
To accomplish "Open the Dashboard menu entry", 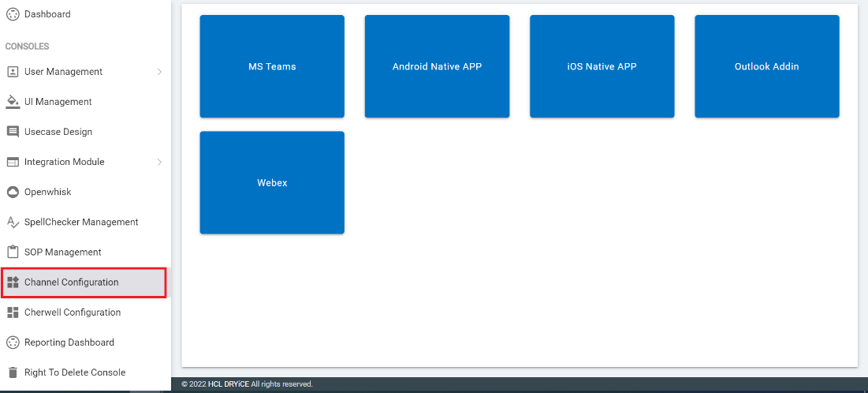I will tap(85, 14).
